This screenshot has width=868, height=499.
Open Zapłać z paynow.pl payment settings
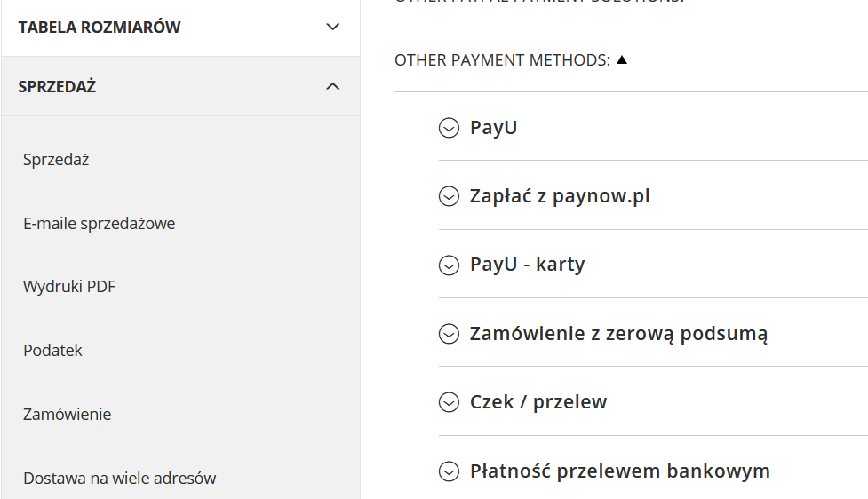pyautogui.click(x=560, y=196)
